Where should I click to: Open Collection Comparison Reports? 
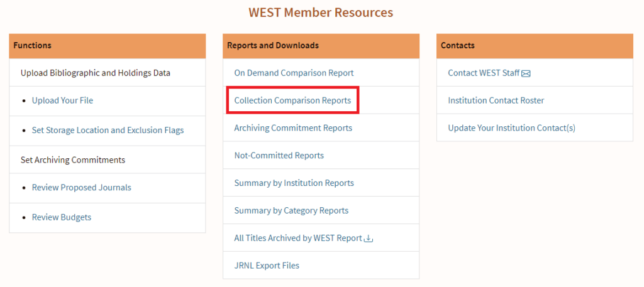(x=293, y=100)
